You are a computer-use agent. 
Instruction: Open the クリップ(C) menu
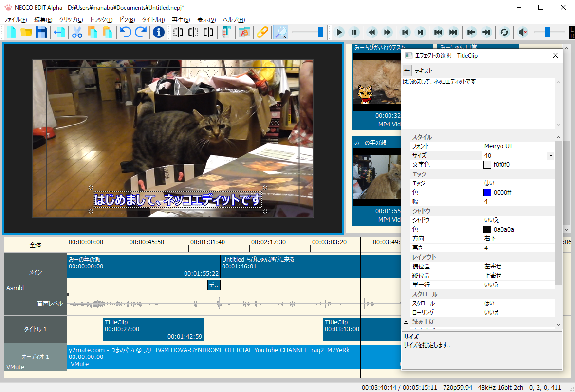tap(71, 20)
